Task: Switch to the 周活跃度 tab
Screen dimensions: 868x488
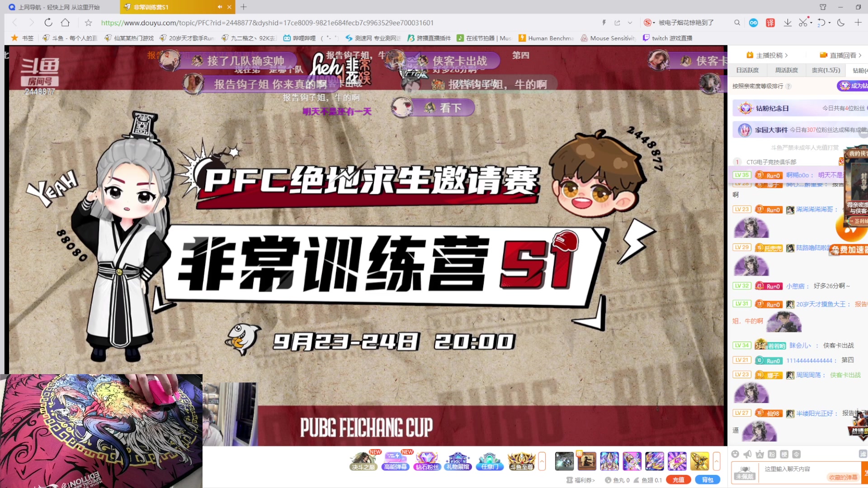Action: pyautogui.click(x=787, y=70)
